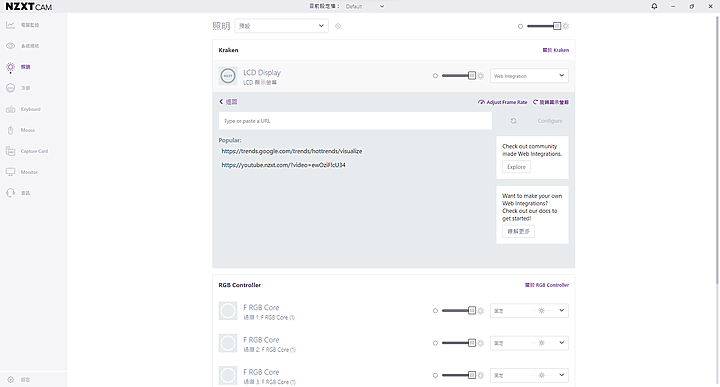Select the youtube.nzxt.com popular URL
The width and height of the screenshot is (720, 387).
coord(283,165)
